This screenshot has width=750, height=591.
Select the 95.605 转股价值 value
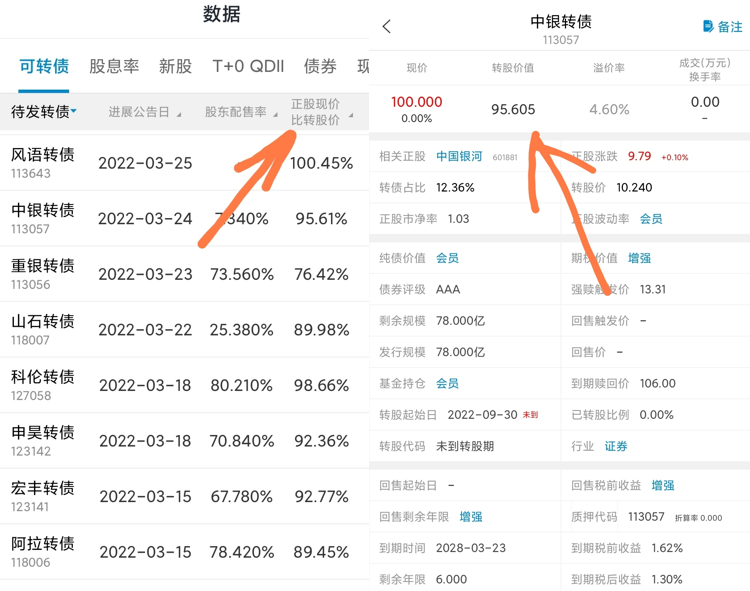coord(513,109)
